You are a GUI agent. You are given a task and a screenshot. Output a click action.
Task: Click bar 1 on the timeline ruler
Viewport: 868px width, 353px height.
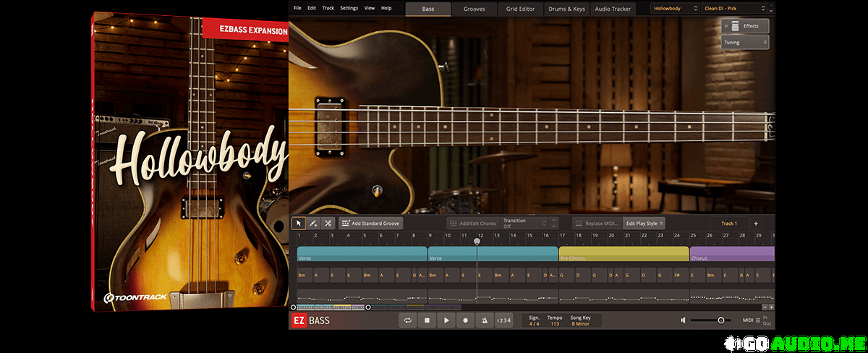pos(299,236)
